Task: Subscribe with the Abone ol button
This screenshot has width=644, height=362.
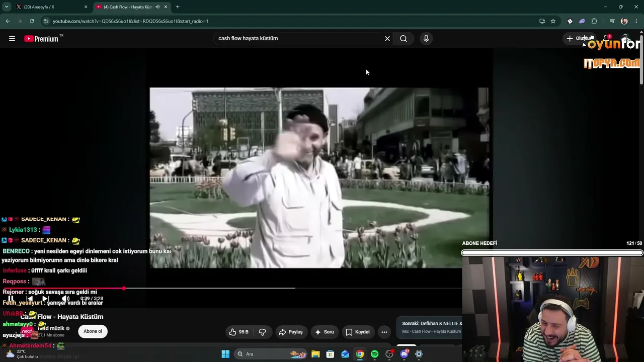Action: pos(93,331)
